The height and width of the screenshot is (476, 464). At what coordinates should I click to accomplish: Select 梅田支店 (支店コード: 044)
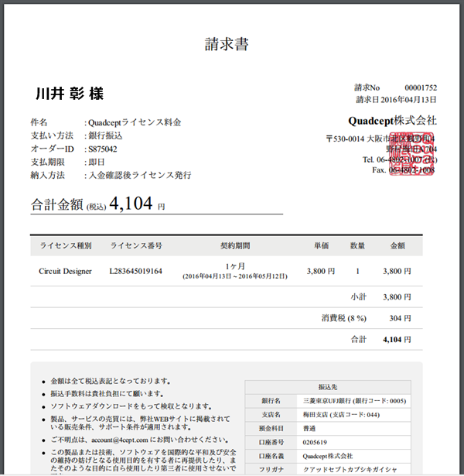341,415
